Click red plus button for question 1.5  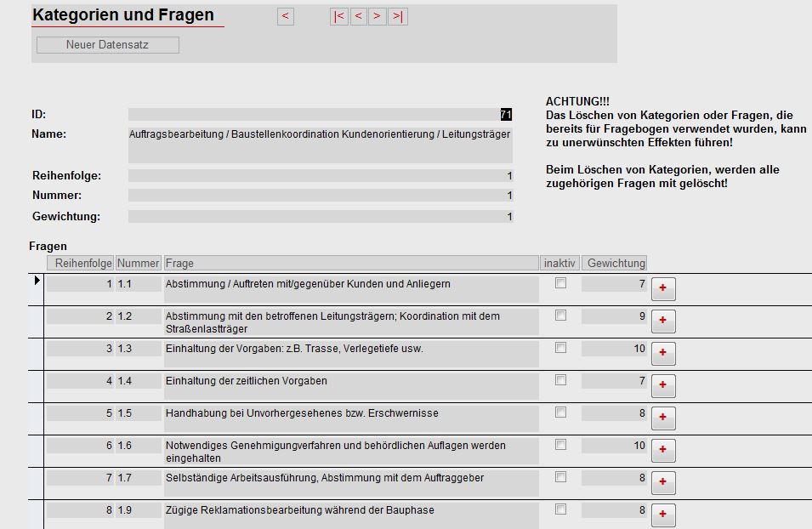[x=663, y=418]
